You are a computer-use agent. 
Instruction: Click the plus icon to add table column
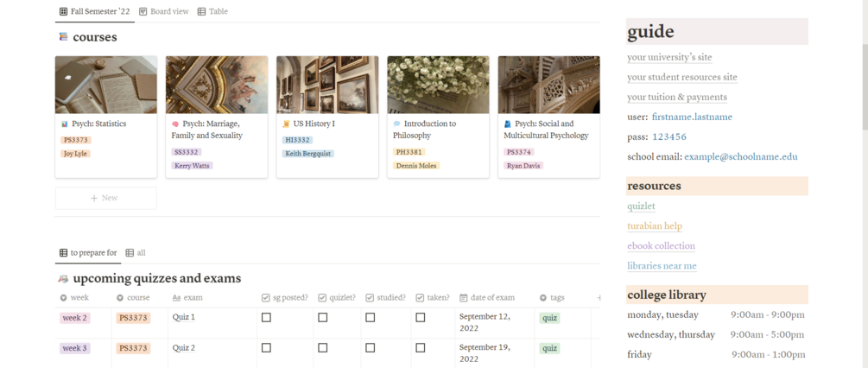(599, 298)
